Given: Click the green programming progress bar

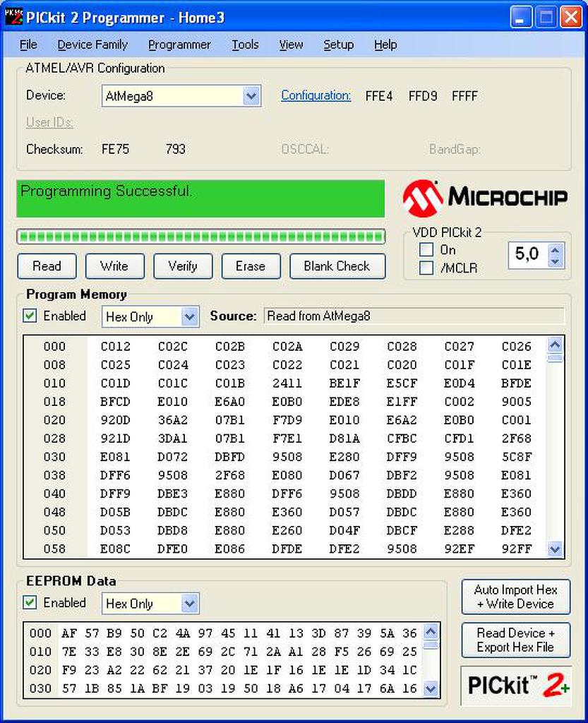Looking at the screenshot, I should 201,237.
